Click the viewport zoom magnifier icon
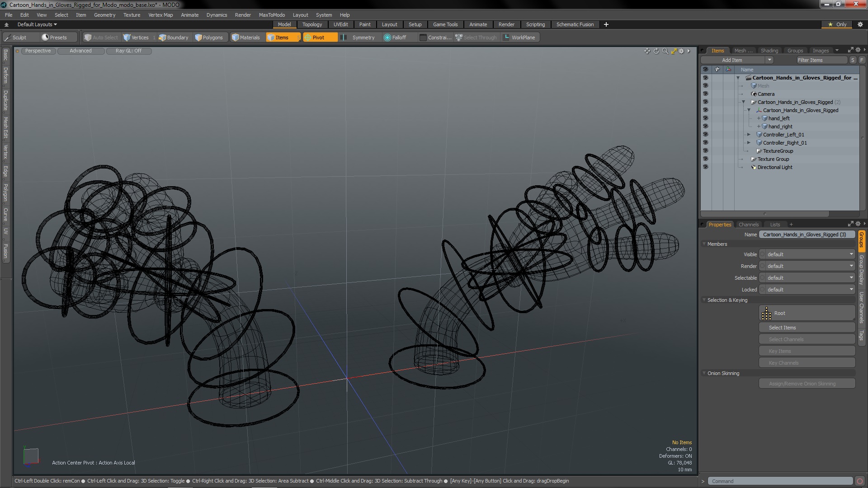This screenshot has height=488, width=868. tap(665, 51)
